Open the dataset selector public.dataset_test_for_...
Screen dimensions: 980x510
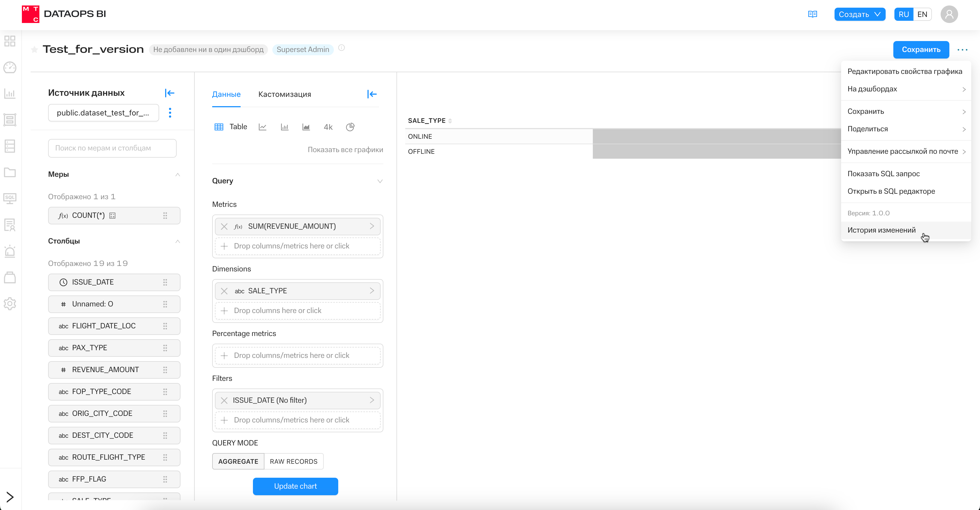[x=103, y=113]
